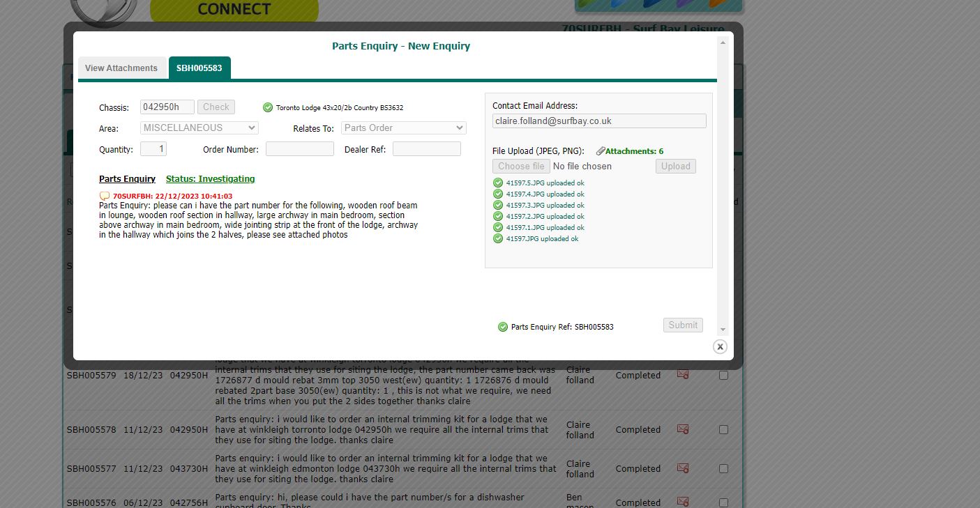
Task: Tick the checkbox for row SBH005578
Action: click(723, 429)
